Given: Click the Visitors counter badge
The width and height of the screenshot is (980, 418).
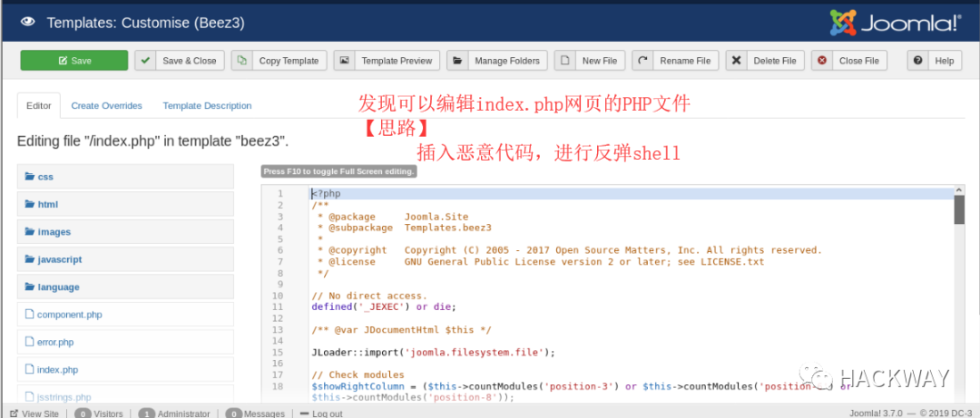Looking at the screenshot, I should click(83, 413).
